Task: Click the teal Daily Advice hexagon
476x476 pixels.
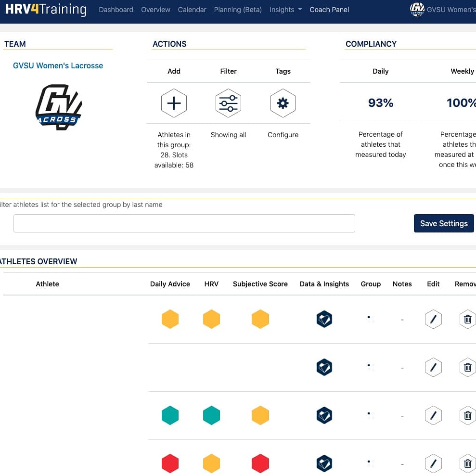Action: click(170, 415)
